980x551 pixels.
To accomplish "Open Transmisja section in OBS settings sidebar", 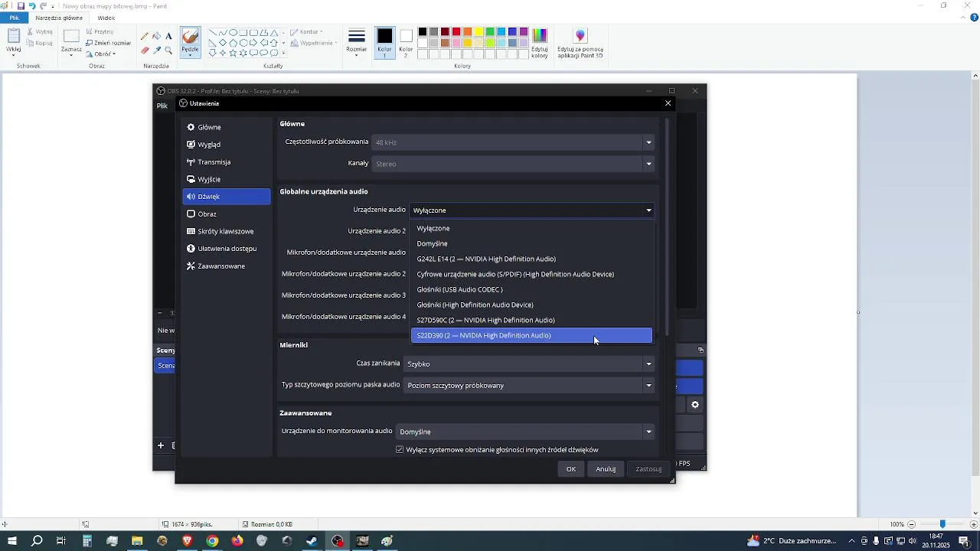I will [x=227, y=162].
